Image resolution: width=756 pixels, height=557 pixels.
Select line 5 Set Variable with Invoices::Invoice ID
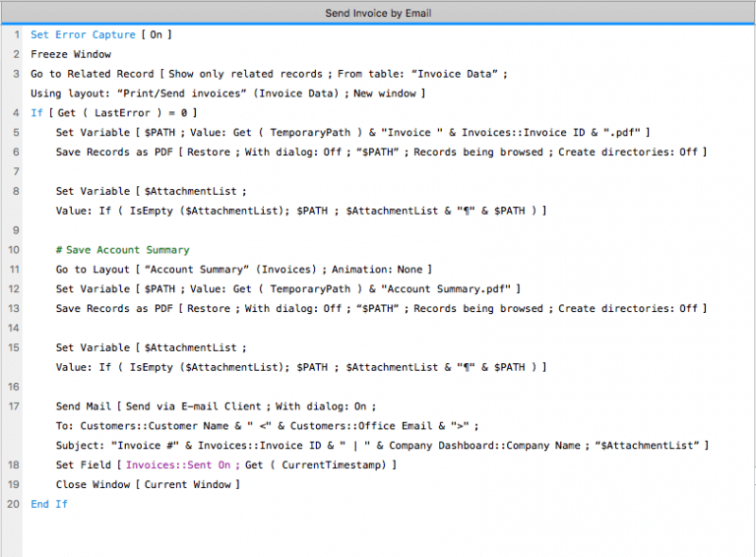point(352,133)
